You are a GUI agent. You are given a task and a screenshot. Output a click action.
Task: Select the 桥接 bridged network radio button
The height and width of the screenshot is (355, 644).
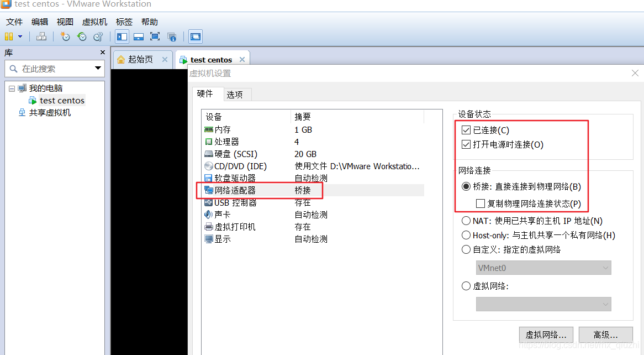tap(466, 186)
